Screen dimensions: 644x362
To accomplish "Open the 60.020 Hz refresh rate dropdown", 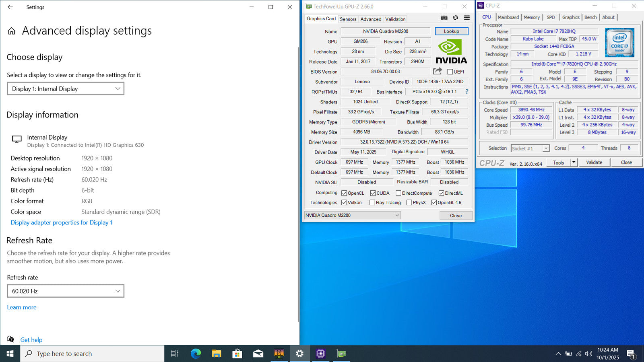I will (66, 291).
